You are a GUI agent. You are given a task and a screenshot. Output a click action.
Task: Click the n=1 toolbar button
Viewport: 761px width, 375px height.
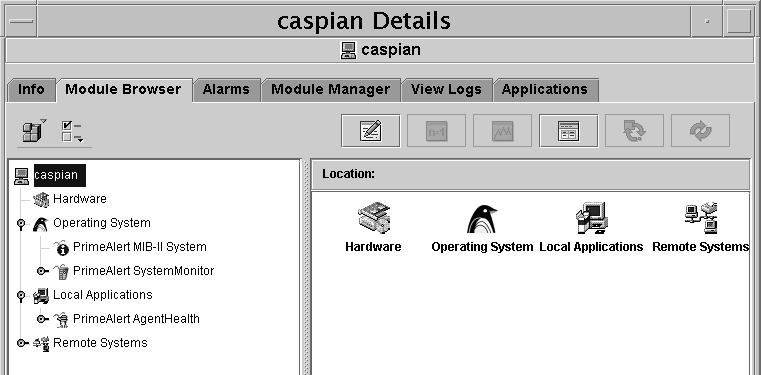[x=436, y=130]
